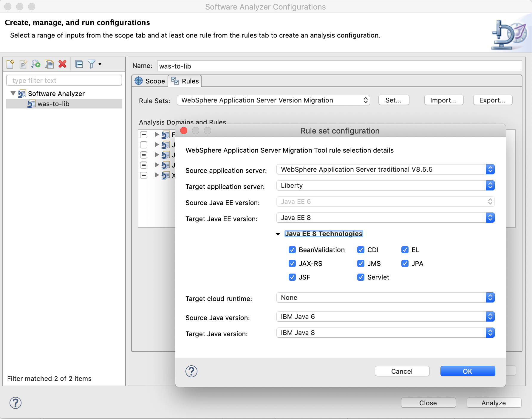Click the red X delete configuration icon
532x419 pixels.
coord(62,64)
